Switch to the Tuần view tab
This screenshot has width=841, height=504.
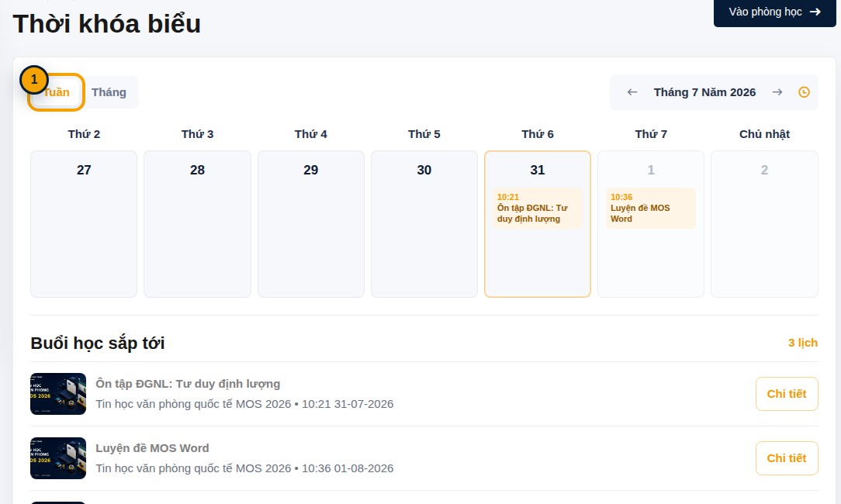coord(57,92)
